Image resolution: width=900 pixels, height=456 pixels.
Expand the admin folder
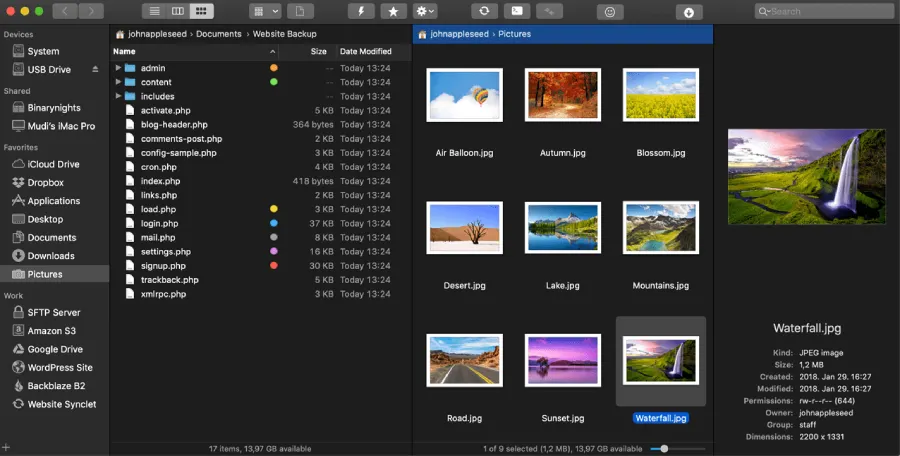(118, 68)
